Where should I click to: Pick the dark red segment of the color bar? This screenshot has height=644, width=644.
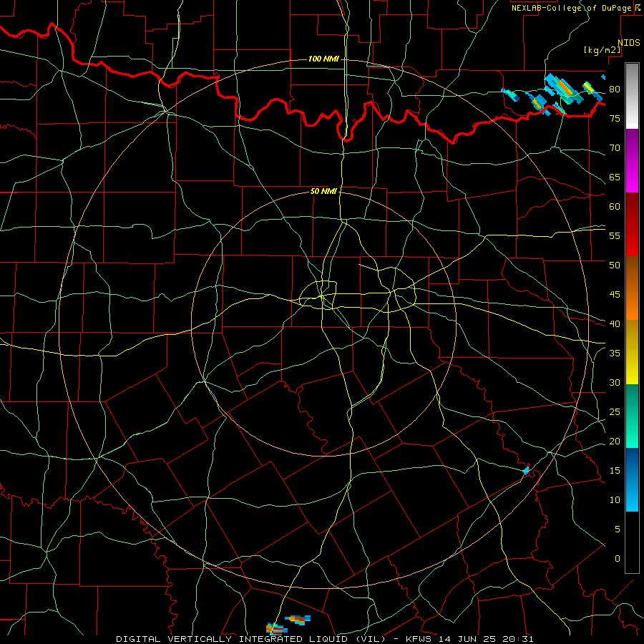632,224
